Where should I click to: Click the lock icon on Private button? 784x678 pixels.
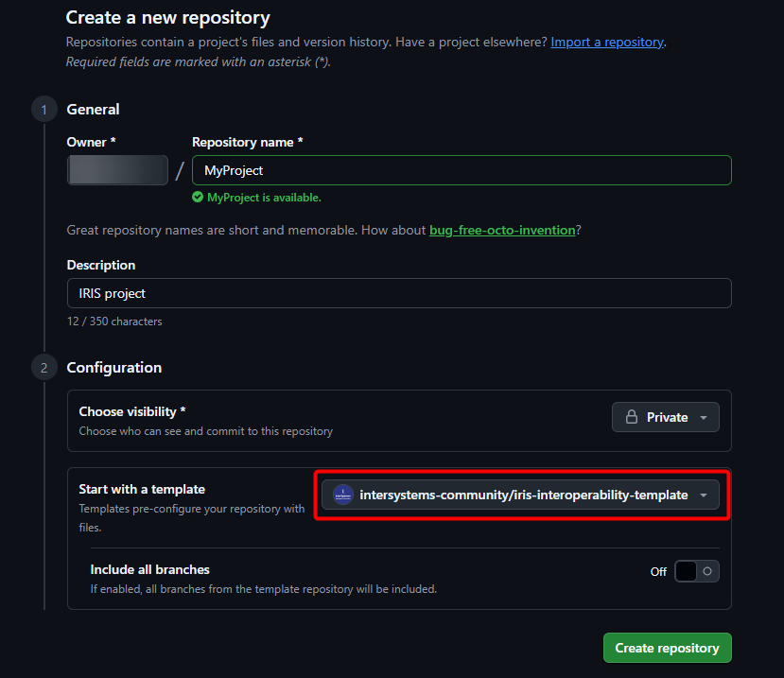click(632, 417)
